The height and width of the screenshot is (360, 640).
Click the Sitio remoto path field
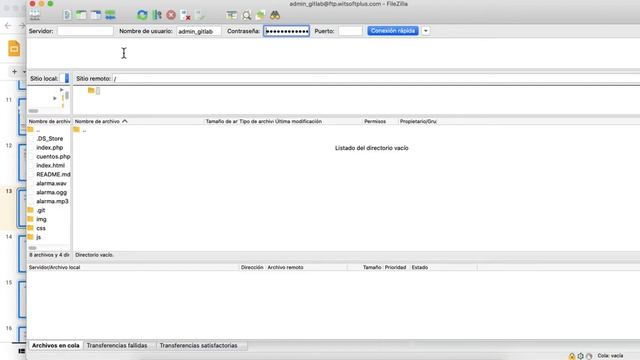[376, 78]
